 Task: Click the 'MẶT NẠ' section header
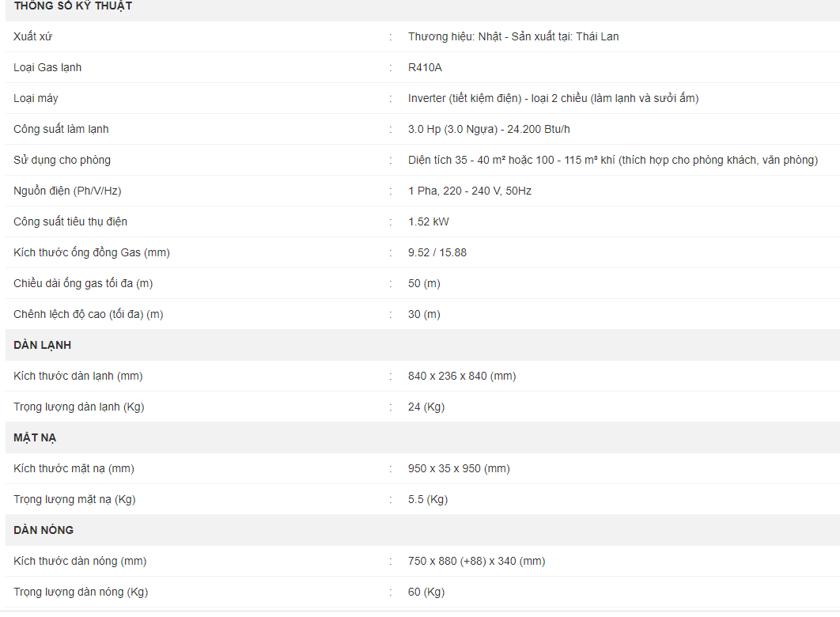[35, 437]
